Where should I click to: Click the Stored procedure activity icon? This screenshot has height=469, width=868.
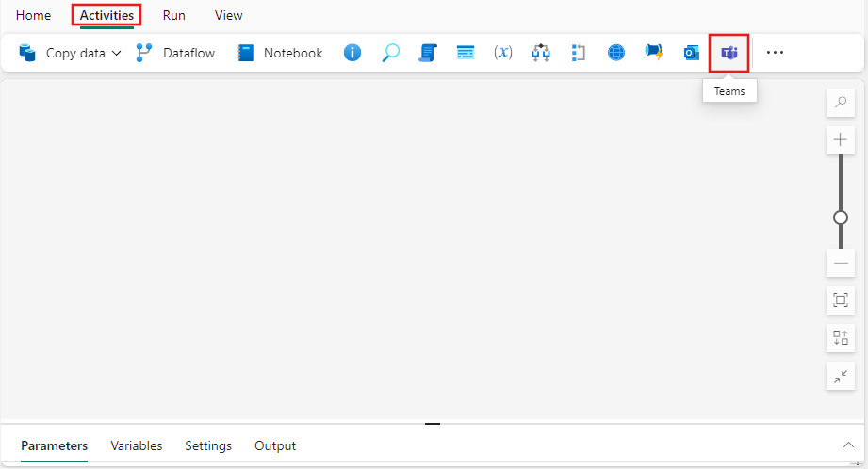click(x=466, y=53)
